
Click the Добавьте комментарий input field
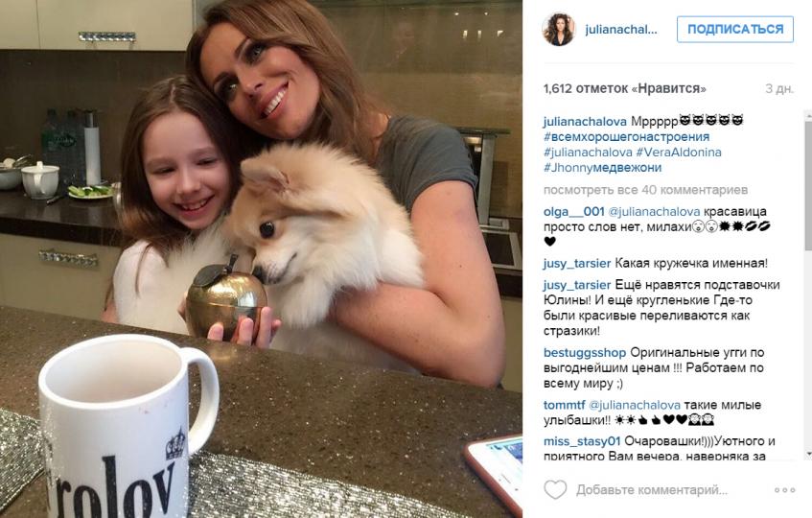click(652, 489)
